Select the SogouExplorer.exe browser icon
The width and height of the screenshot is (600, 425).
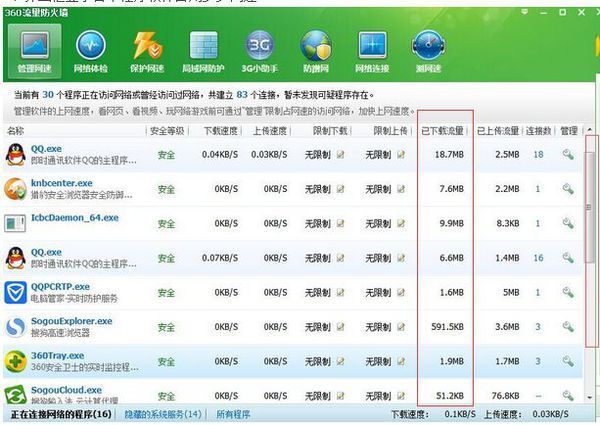15,327
